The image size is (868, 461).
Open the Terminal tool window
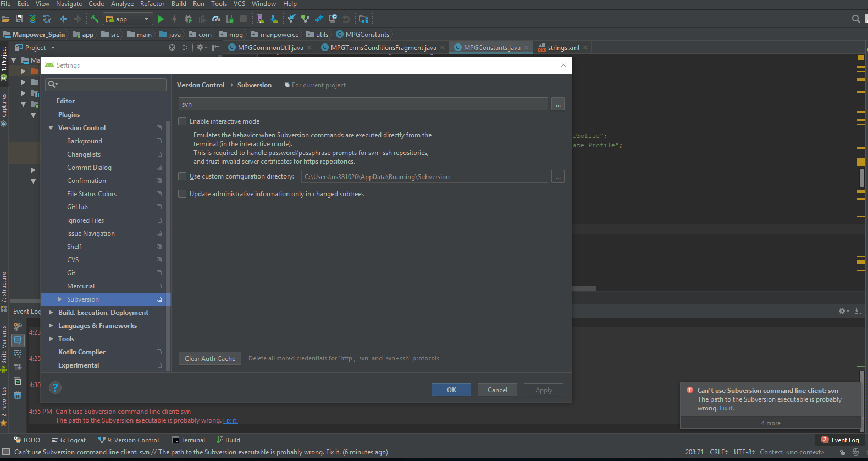(189, 440)
